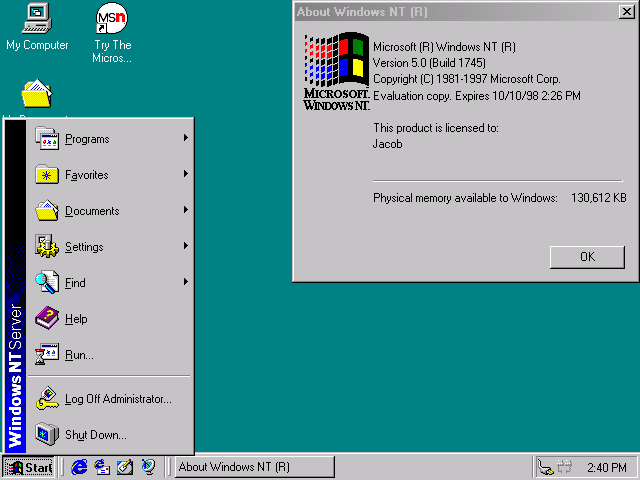Click the Log Off key icon
The image size is (640, 480).
47,398
